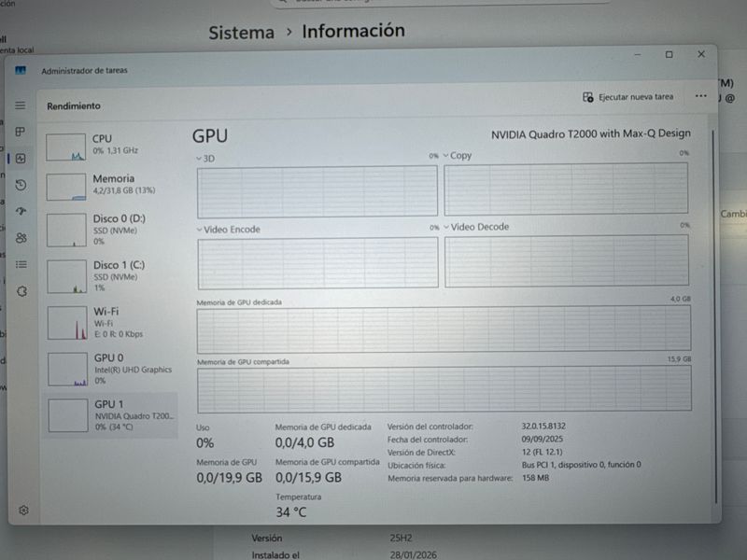Open the Startup apps icon in sidebar
Viewport: 747px width, 560px height.
[21, 211]
